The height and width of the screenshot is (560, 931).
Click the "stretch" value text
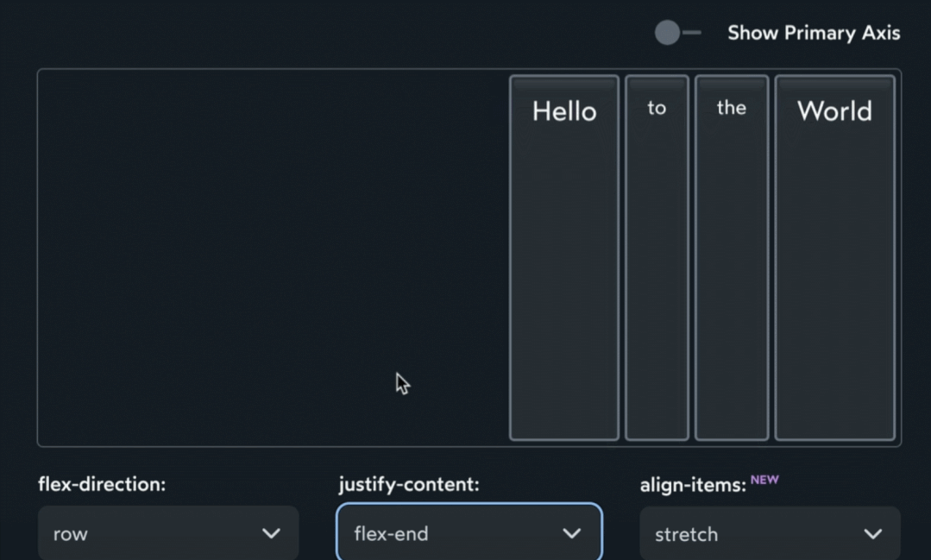point(686,534)
